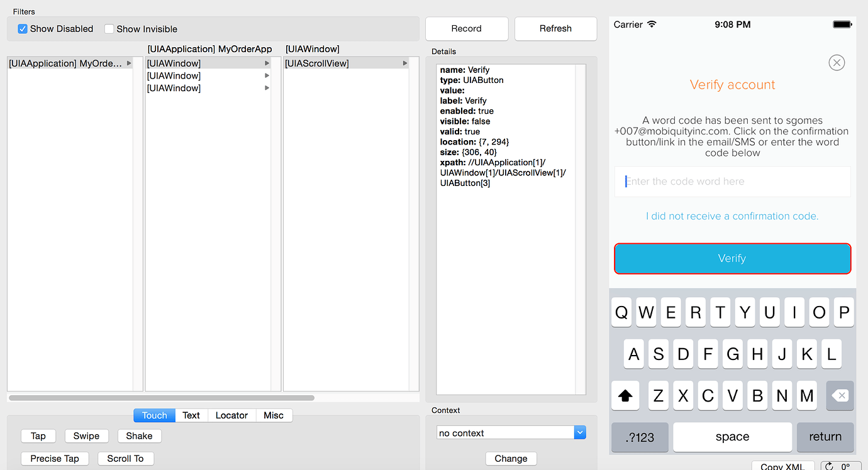Image resolution: width=868 pixels, height=470 pixels.
Task: Tap the highlighted Verify button in the simulator
Action: [x=732, y=258]
